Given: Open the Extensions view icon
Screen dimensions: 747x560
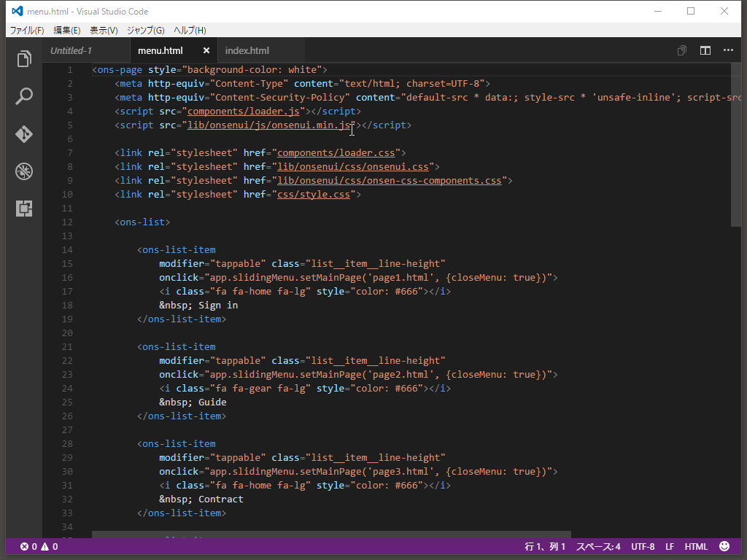Looking at the screenshot, I should tap(24, 208).
